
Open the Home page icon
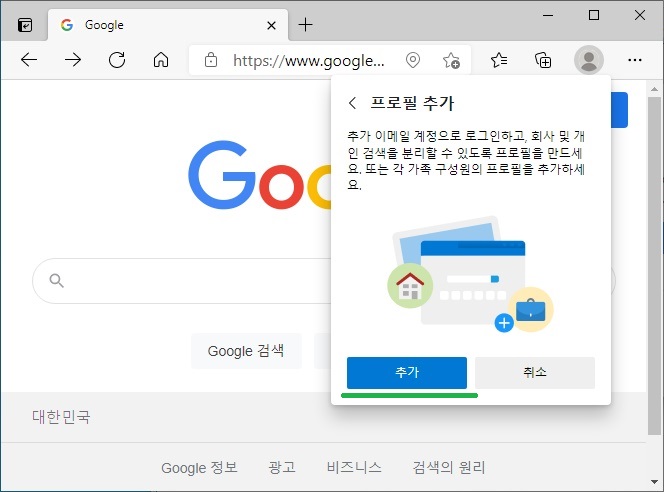[x=161, y=60]
